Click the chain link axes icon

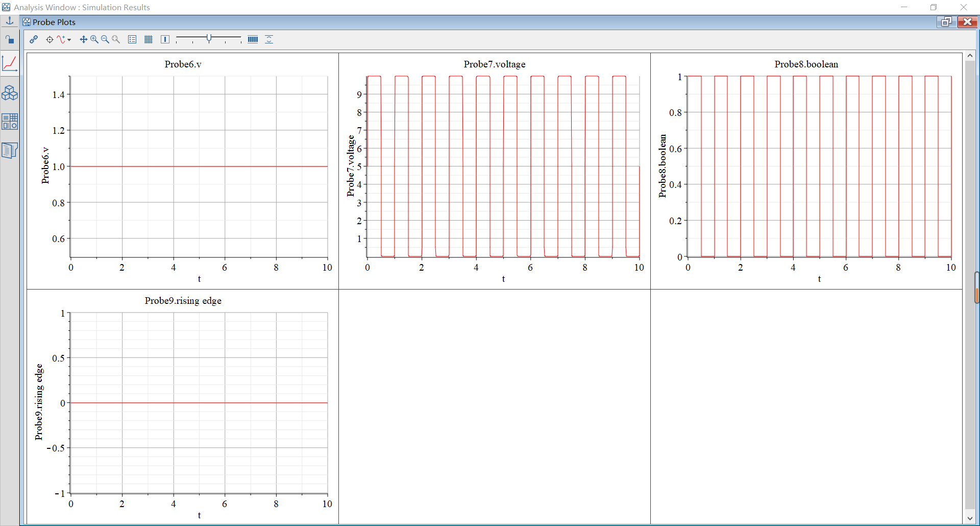(x=34, y=39)
